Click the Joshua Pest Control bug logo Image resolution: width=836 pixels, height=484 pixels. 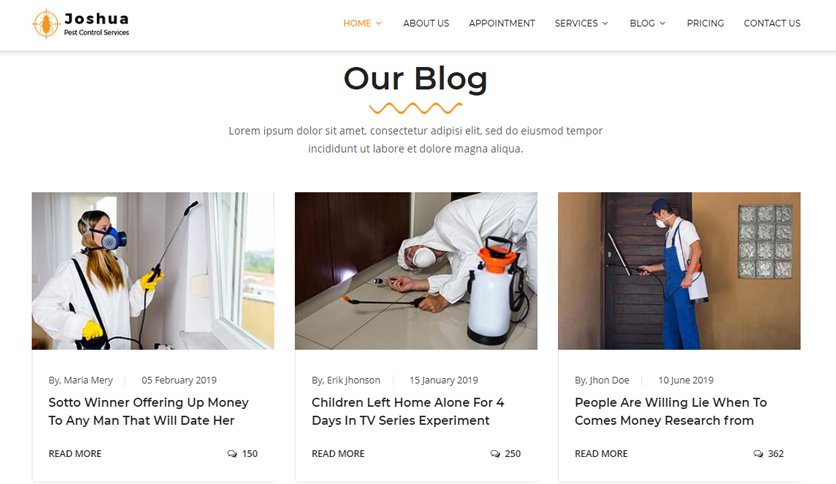pos(46,24)
